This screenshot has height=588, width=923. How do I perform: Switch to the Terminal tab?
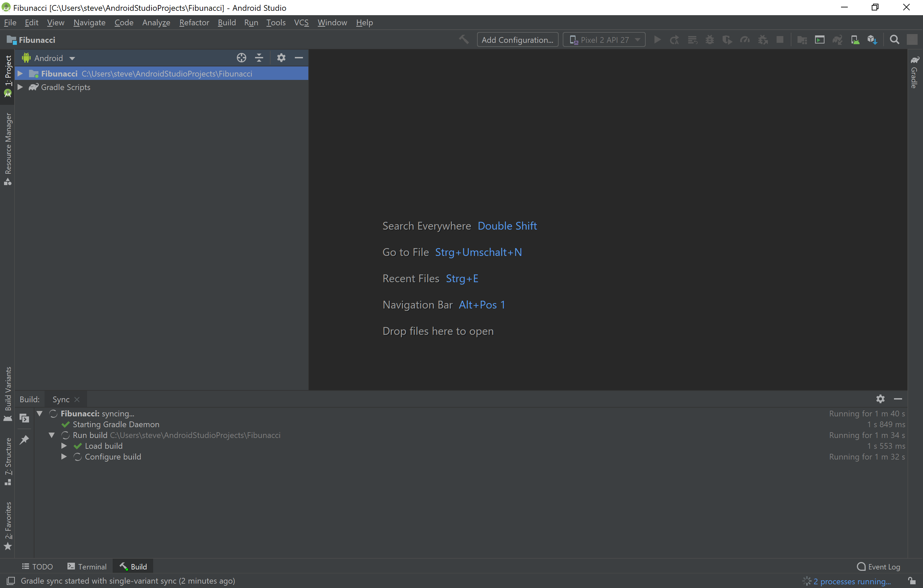pos(87,566)
